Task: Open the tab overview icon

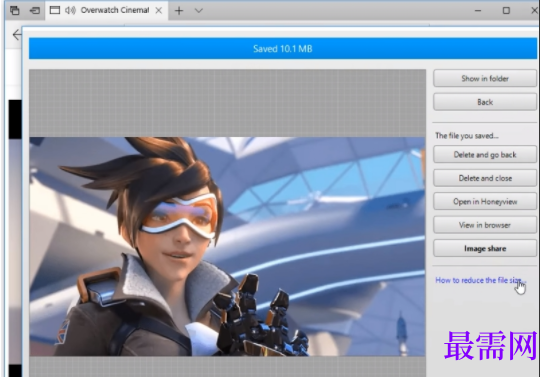Action: point(15,10)
